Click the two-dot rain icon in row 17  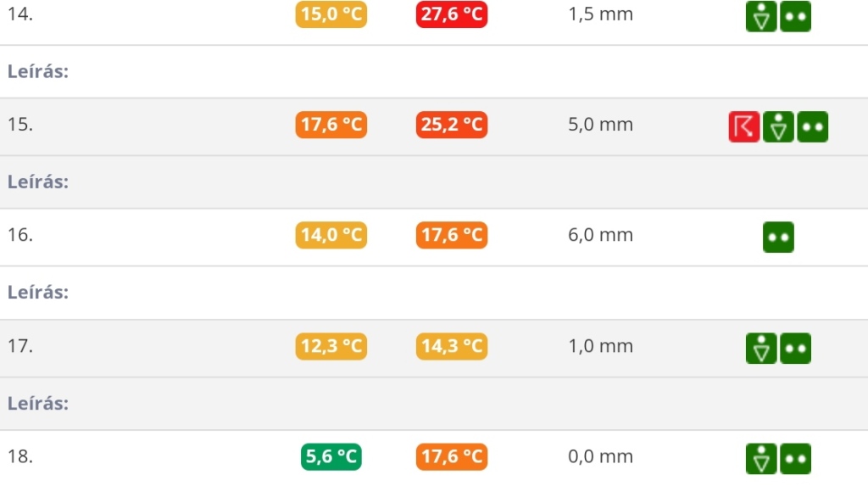(x=795, y=348)
